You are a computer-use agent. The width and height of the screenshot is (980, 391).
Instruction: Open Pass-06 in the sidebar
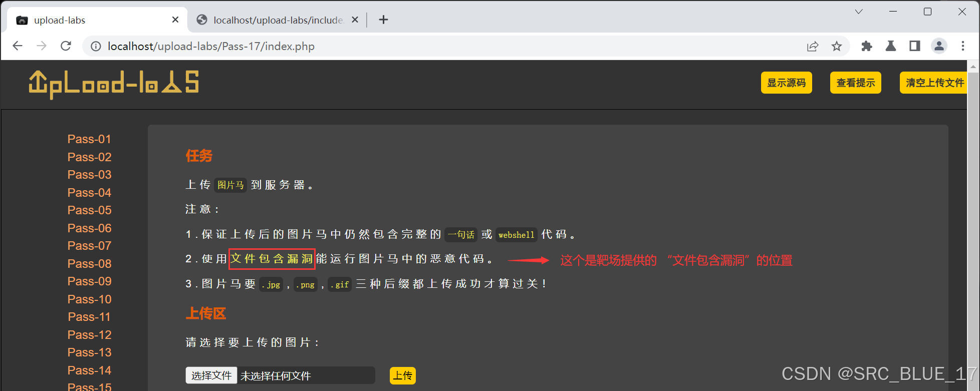pyautogui.click(x=89, y=228)
